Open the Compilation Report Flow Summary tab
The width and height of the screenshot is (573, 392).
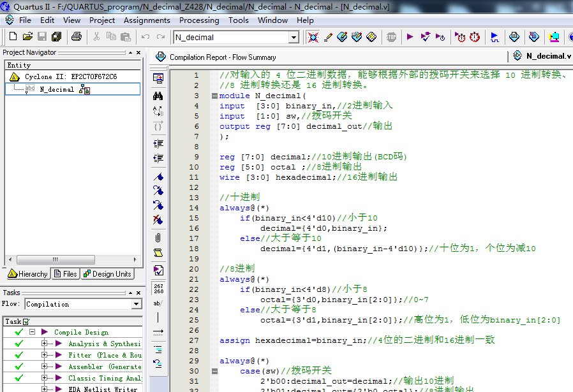(x=220, y=56)
